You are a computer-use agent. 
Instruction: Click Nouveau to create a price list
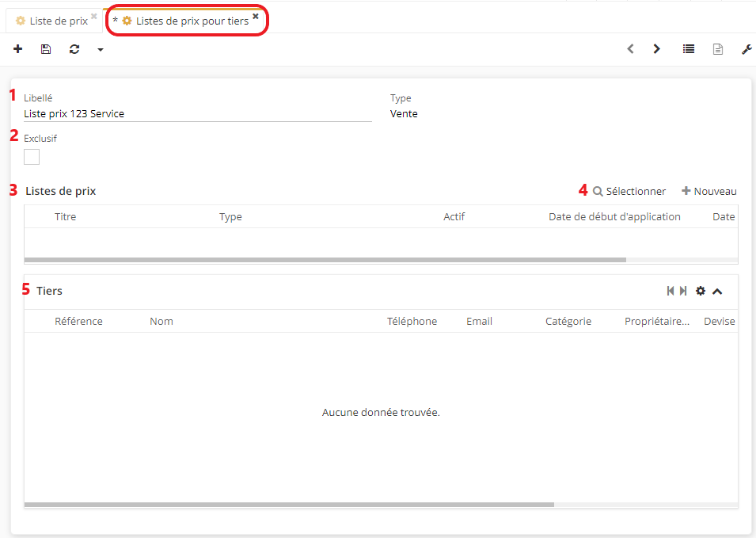[709, 191]
